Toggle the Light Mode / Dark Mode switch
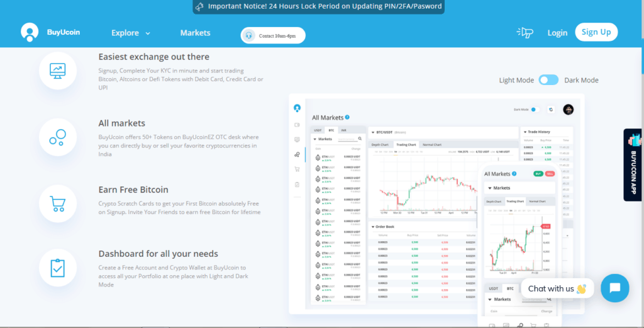 pos(548,80)
